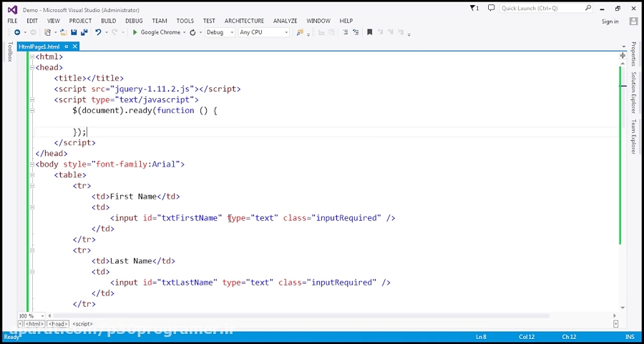Open the Refresh options dropdown arrow

(x=200, y=32)
